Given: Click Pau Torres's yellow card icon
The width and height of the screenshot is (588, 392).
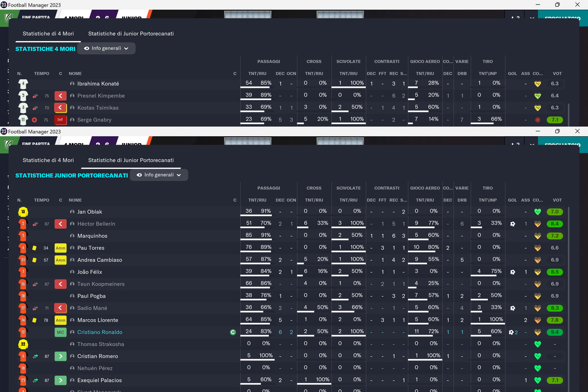Looking at the screenshot, I should tap(34, 248).
